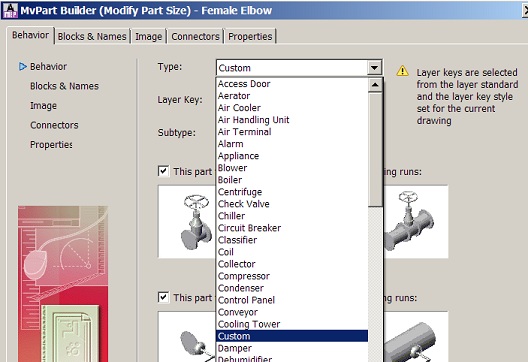The height and width of the screenshot is (362, 528).
Task: Choose Damper from the Type list
Action: pyautogui.click(x=292, y=348)
